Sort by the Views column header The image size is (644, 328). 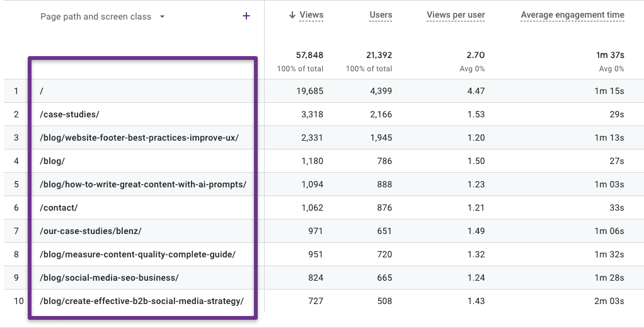tap(311, 15)
